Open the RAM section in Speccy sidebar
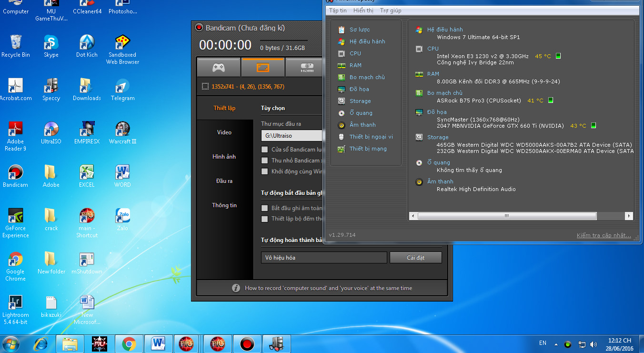 (x=355, y=65)
